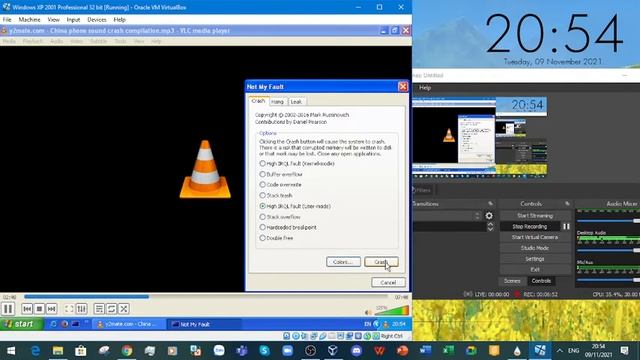Open Skype from the taskbar
This screenshot has width=640, height=360.
click(264, 351)
